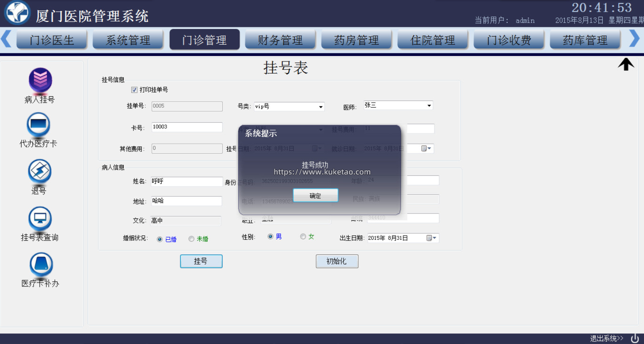The height and width of the screenshot is (344, 644).
Task: Open the 病人挂号 sidebar icon
Action: pos(40,80)
